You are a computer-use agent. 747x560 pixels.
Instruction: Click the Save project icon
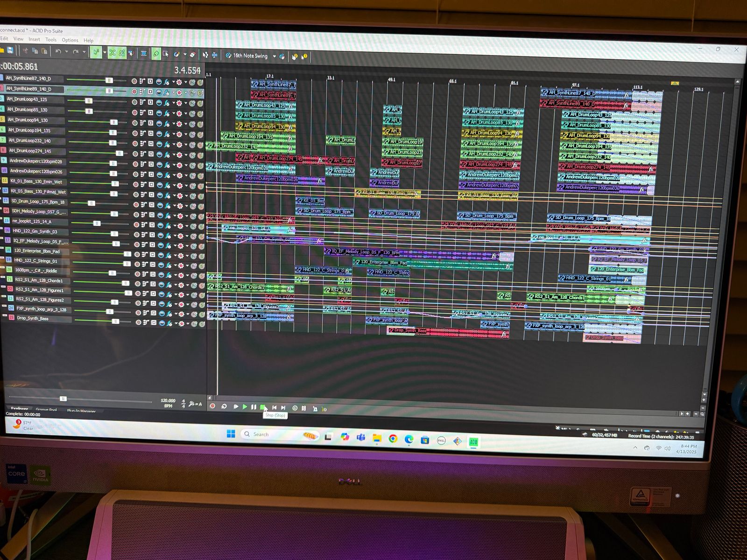pyautogui.click(x=10, y=50)
